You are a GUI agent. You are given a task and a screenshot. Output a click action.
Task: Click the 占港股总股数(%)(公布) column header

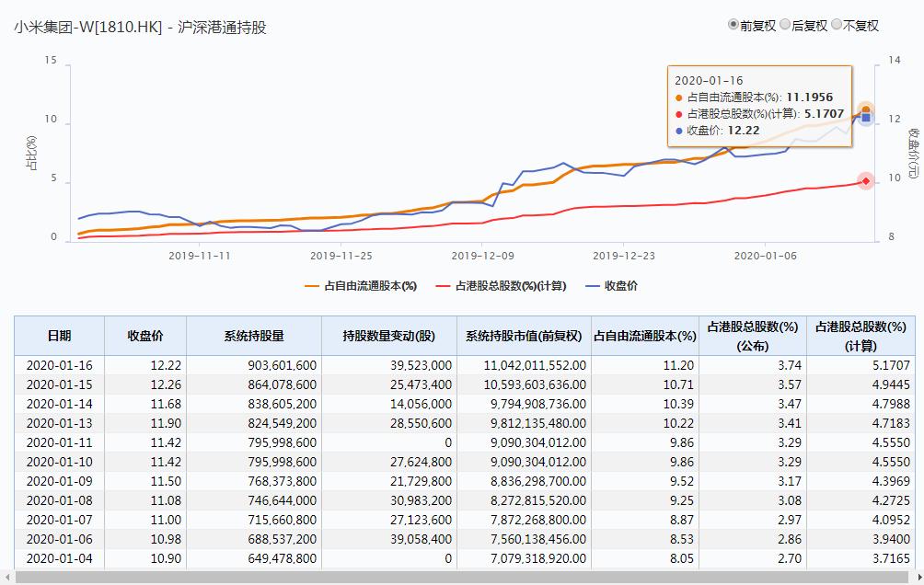753,336
